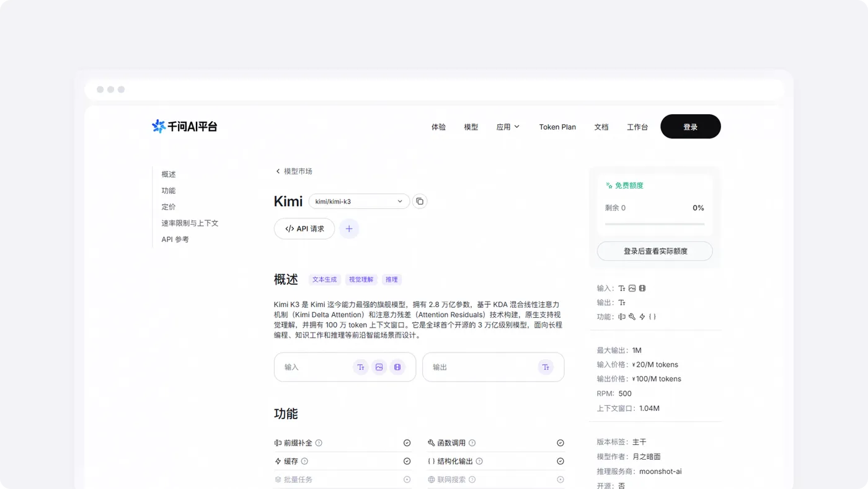This screenshot has height=489, width=868.
Task: Click the 千问AI平台 logo
Action: pos(185,127)
